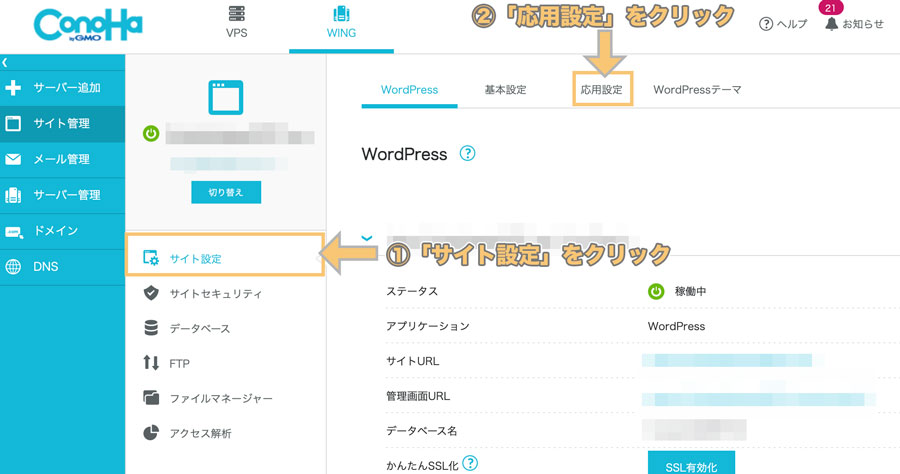The height and width of the screenshot is (474, 900).
Task: Click the ConoHa by GMO logo
Action: click(88, 25)
